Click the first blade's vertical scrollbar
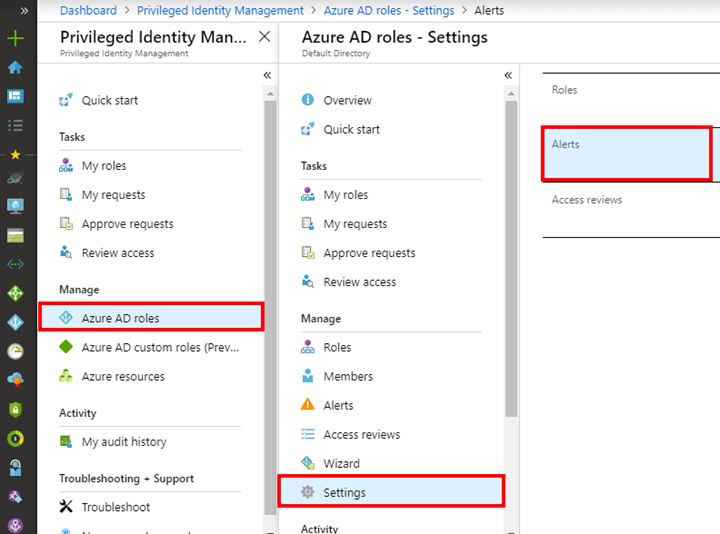 (x=270, y=308)
